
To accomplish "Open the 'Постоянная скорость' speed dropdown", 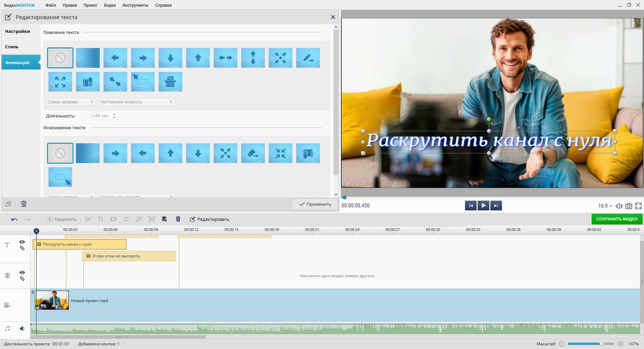I will point(136,102).
